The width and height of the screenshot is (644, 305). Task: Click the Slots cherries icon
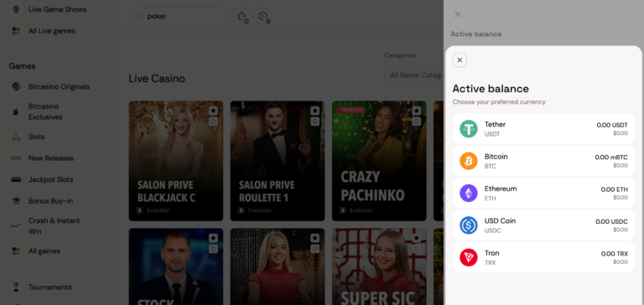click(x=16, y=137)
